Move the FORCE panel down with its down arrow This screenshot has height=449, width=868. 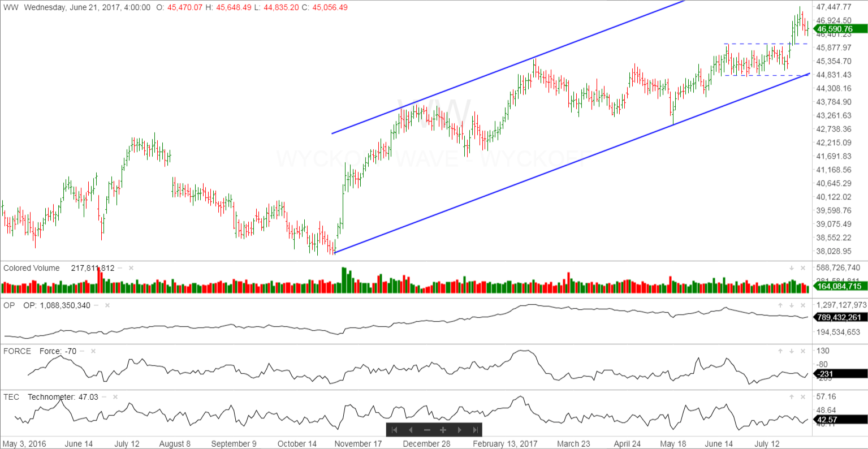point(792,351)
